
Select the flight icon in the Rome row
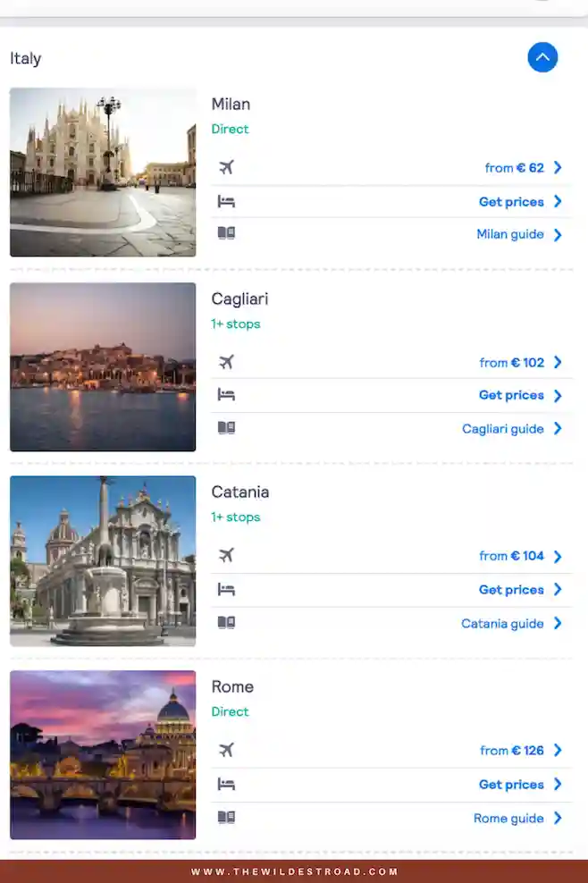[x=227, y=750]
